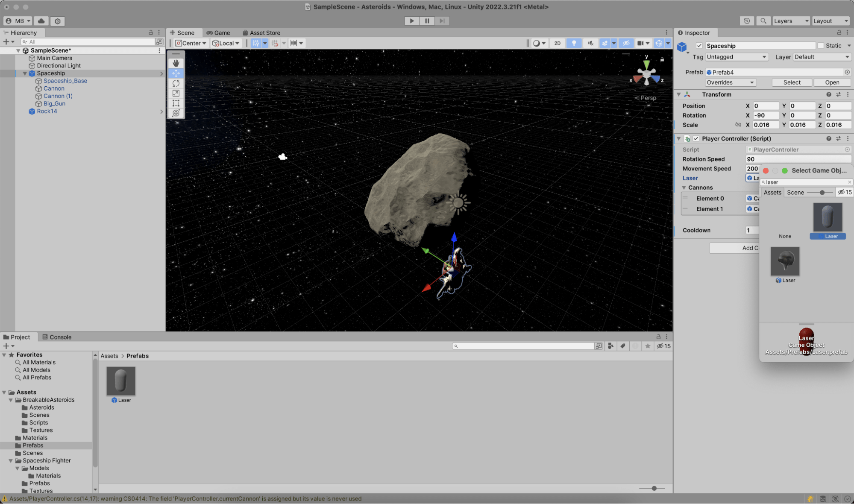Toggle scene lighting with the lightbulb icon
854x504 pixels.
tap(574, 43)
